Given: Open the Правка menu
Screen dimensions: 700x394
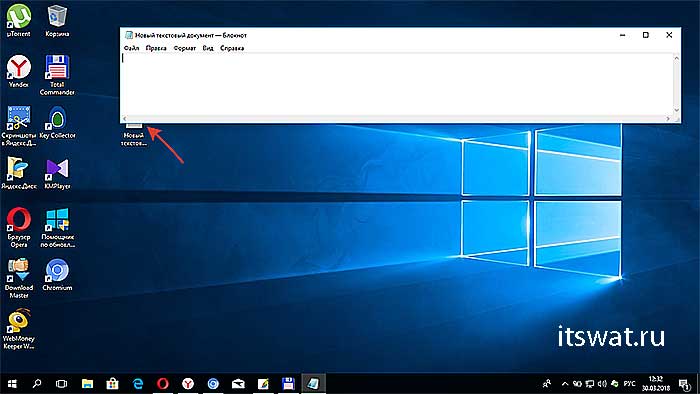Looking at the screenshot, I should click(x=156, y=48).
